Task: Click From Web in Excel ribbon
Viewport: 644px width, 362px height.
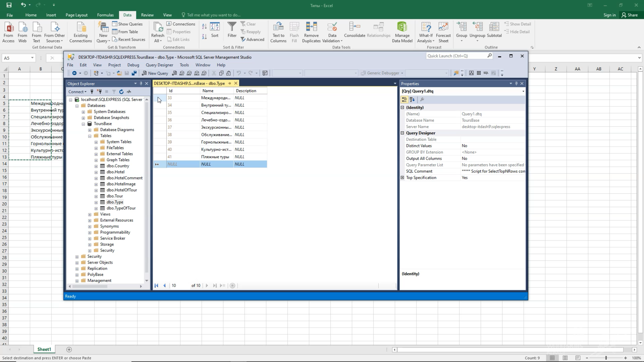Action: tap(23, 32)
